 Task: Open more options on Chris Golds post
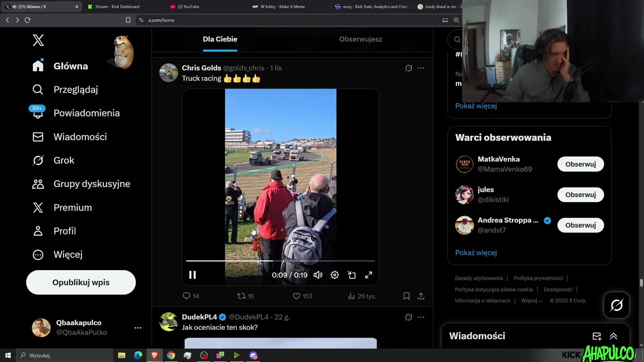pos(421,68)
